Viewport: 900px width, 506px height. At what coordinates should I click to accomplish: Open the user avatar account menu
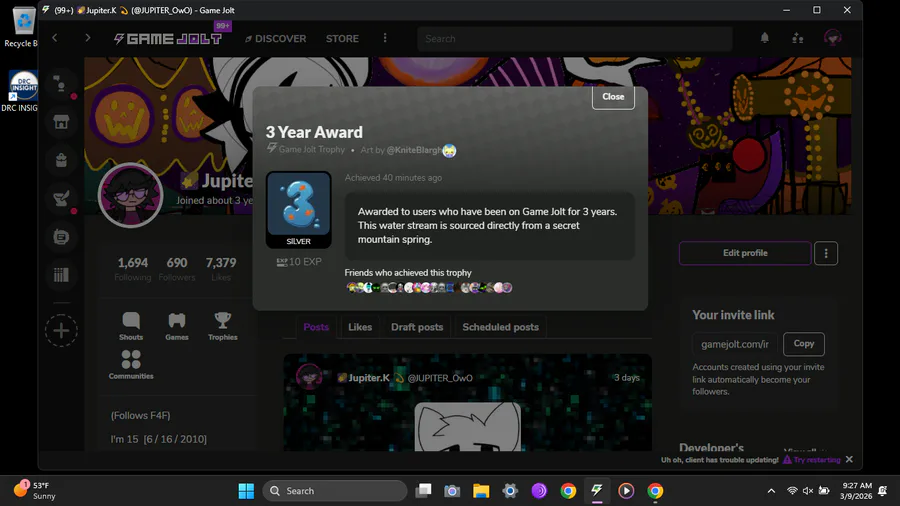pyautogui.click(x=832, y=38)
